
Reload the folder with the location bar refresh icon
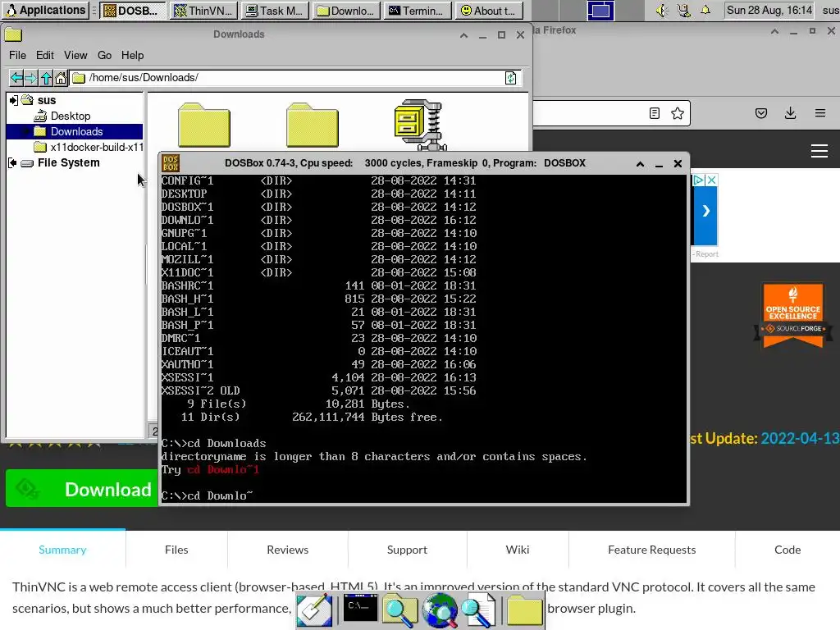tap(510, 78)
